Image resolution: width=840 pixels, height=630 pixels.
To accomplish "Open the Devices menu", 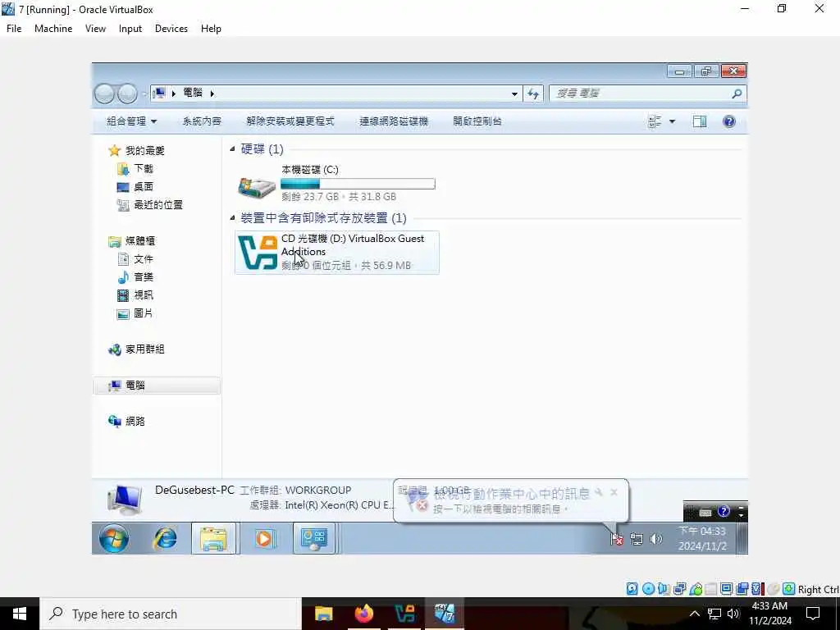I will pos(171,29).
